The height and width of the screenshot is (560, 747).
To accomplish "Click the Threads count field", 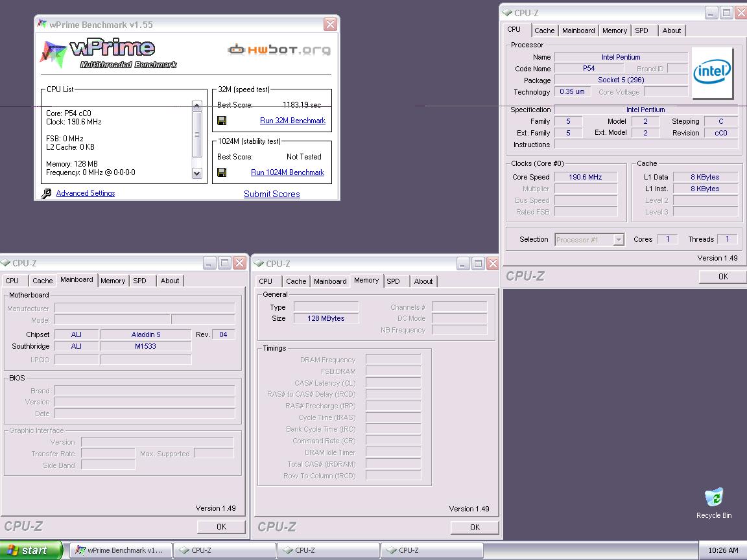I will (x=727, y=239).
